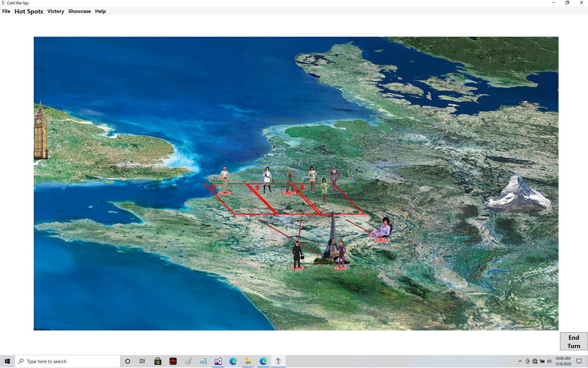Select the man in black trench coat
The width and height of the screenshot is (588, 368).
click(297, 254)
